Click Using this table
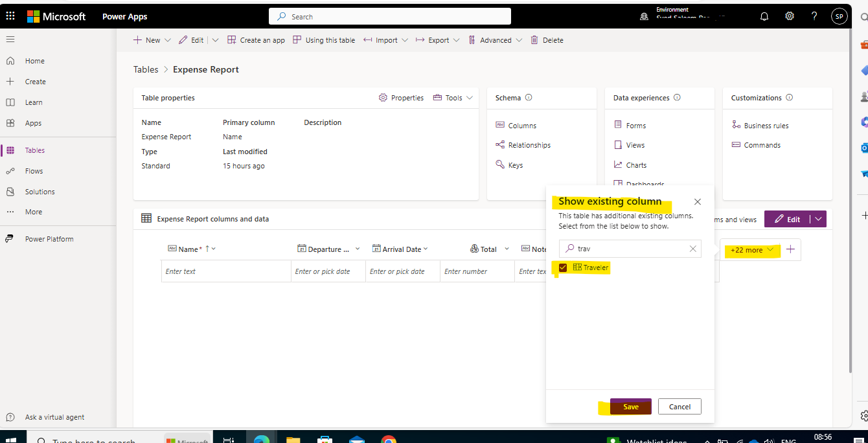The width and height of the screenshot is (868, 443). click(x=324, y=40)
